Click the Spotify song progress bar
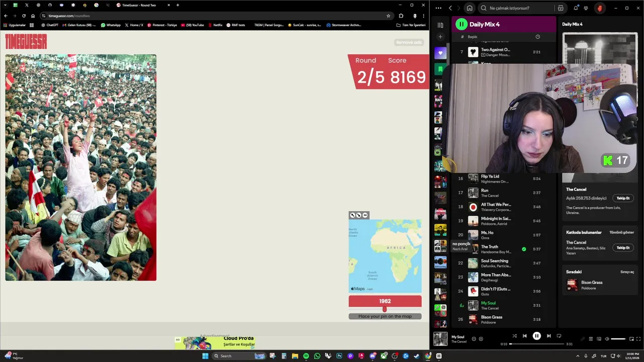 pos(537,344)
